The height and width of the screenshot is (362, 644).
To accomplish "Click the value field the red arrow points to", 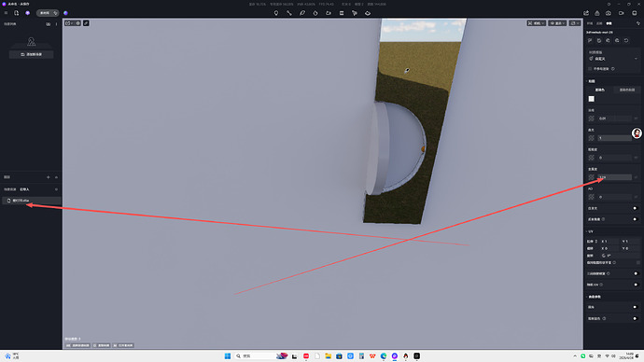I will 614,177.
